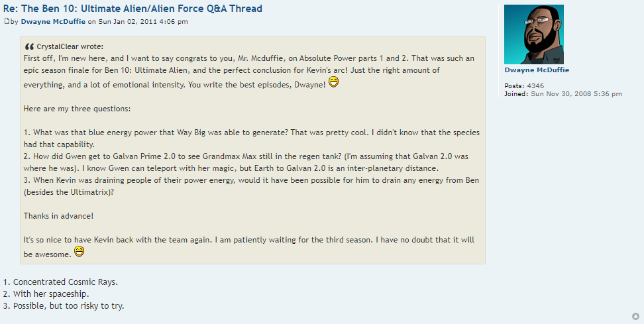This screenshot has width=644, height=324.
Task: Click the quoted question about Gwen reaching Galvan Prime
Action: [251, 156]
